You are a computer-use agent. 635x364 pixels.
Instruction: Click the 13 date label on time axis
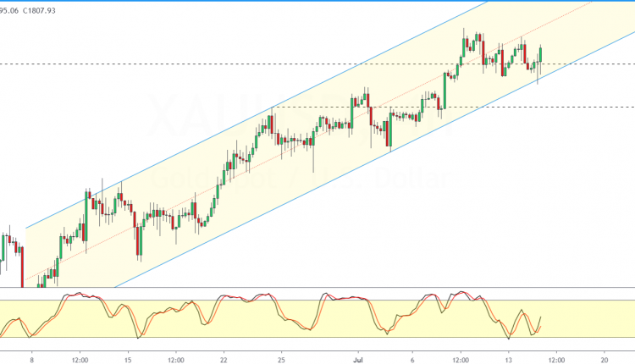coord(508,356)
